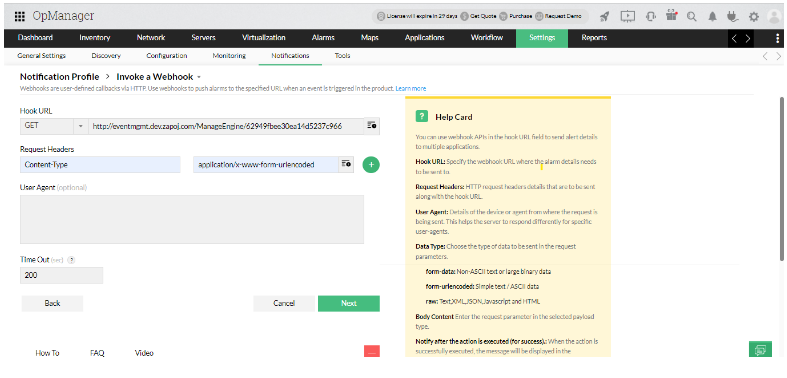Click the plug integrations icon
787x378 pixels.
click(x=733, y=17)
